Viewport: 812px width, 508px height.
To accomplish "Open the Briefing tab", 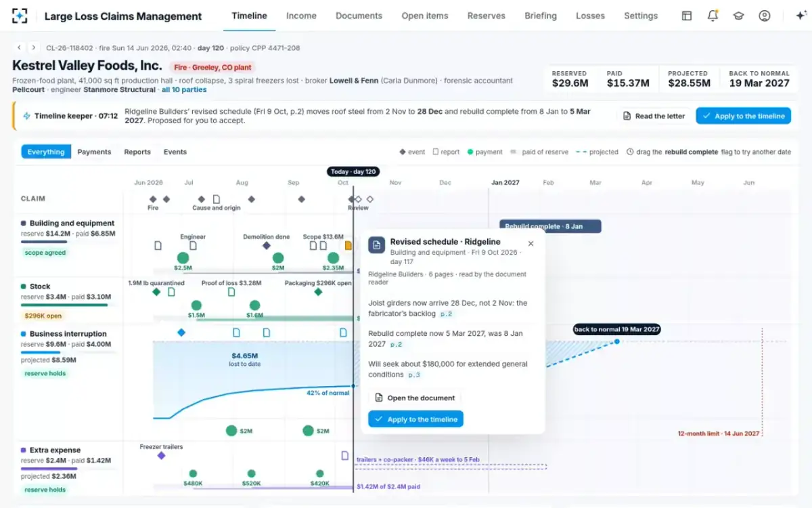I will [x=541, y=16].
